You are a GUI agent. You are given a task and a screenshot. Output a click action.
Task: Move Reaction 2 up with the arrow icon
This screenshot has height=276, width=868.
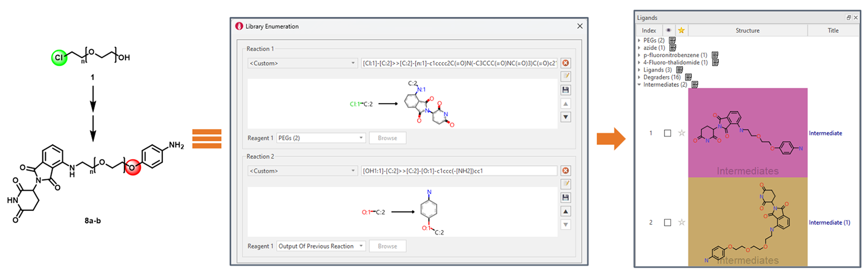pos(565,211)
